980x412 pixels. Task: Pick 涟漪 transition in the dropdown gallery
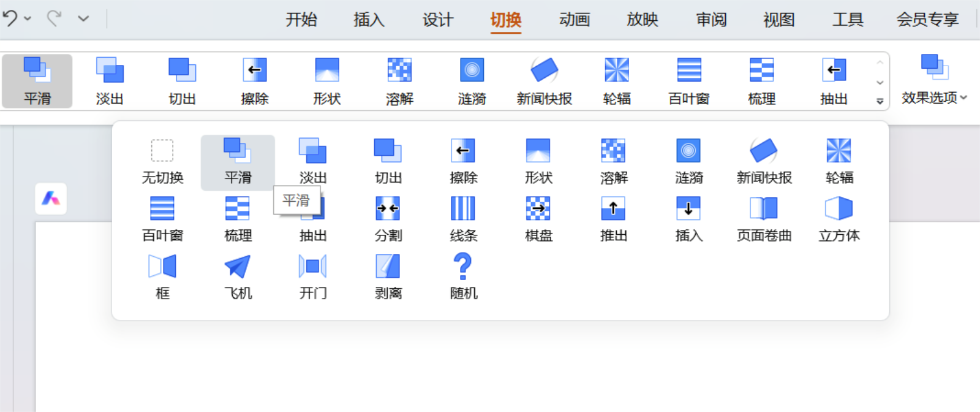coord(689,162)
